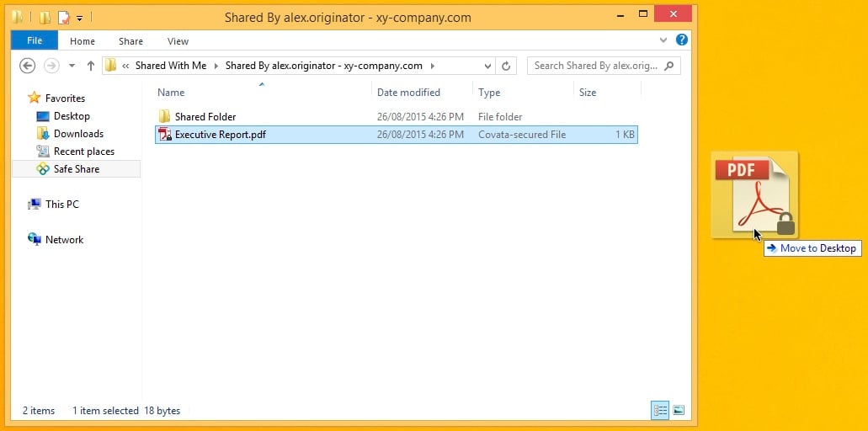868x431 pixels.
Task: Click the folder system icon in the title bar
Action: [x=17, y=17]
